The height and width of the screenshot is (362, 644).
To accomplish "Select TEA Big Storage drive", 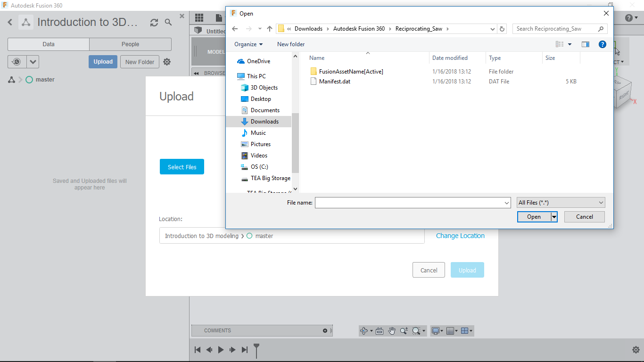I will tap(266, 178).
